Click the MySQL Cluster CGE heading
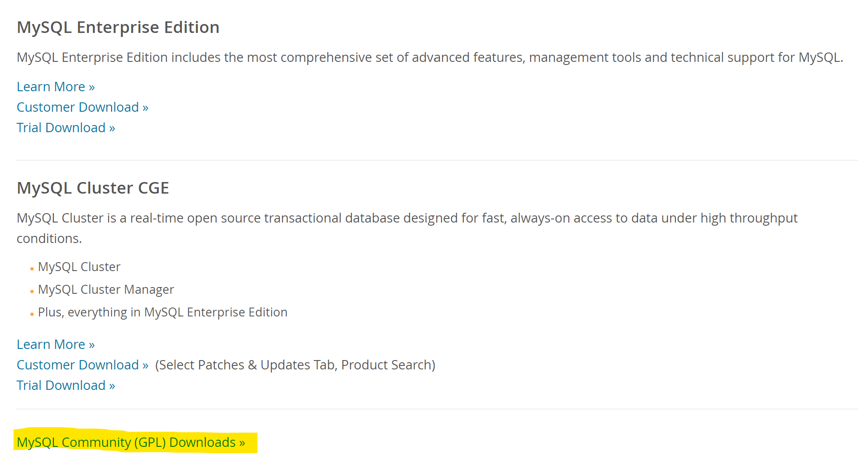This screenshot has height=470, width=868. pyautogui.click(x=92, y=188)
